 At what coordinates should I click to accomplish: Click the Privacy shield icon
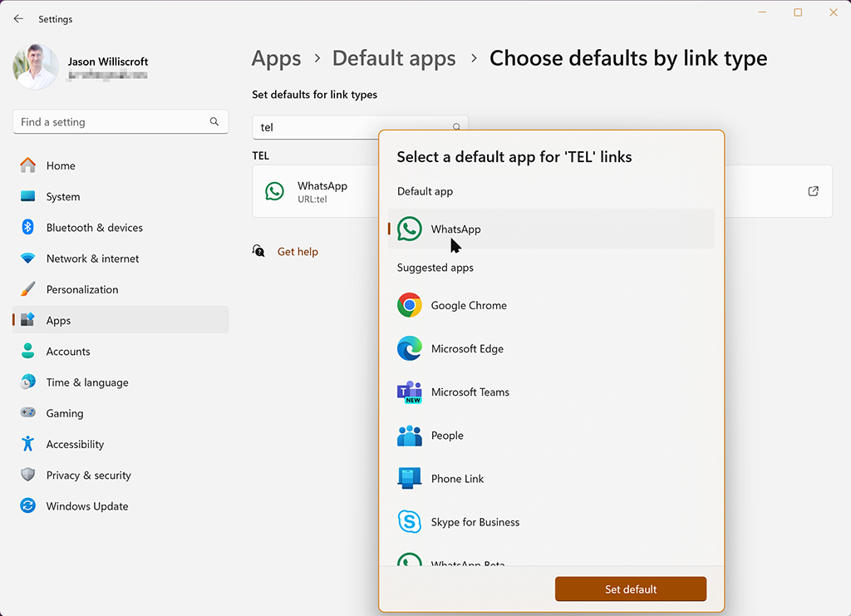27,475
